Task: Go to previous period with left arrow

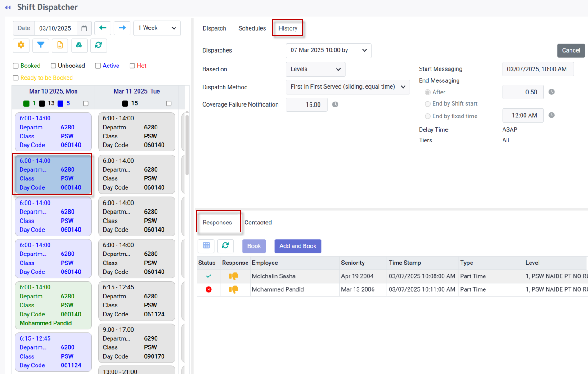Action: [x=103, y=28]
